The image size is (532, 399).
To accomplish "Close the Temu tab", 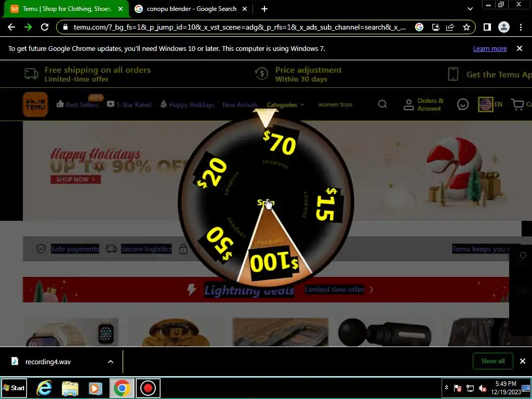I will click(x=121, y=9).
